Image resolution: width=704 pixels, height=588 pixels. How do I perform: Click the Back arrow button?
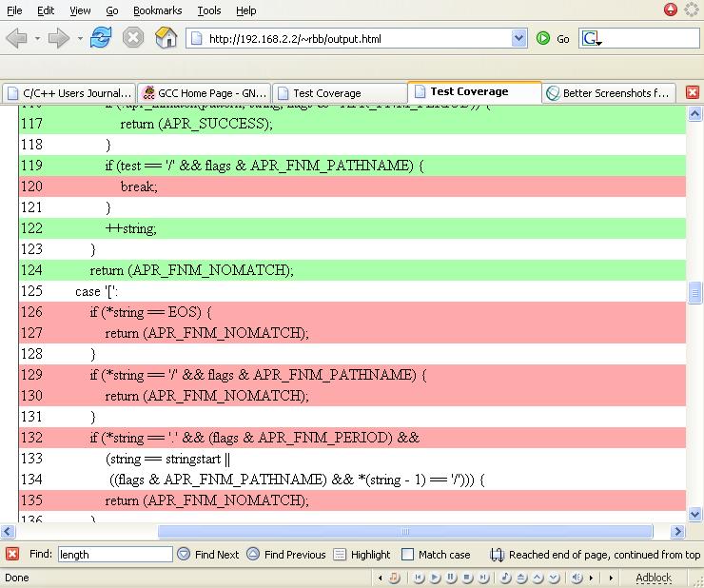click(x=16, y=38)
